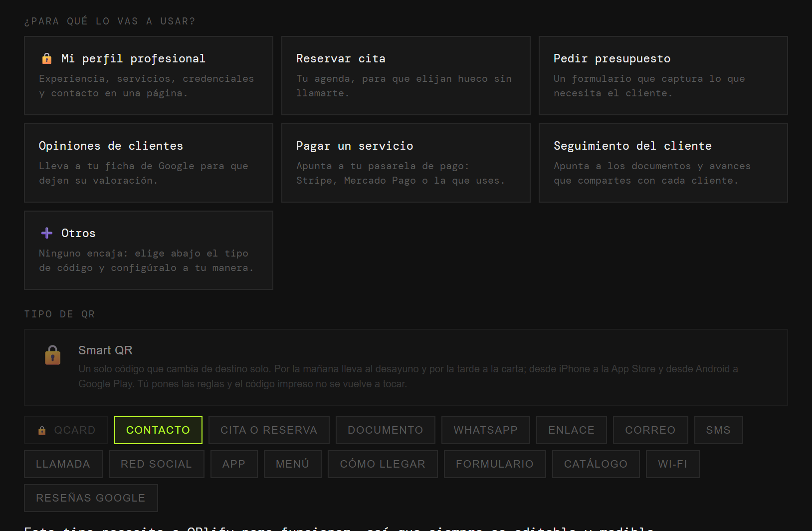Click the lock icon on Mi perfil profesional
This screenshot has height=531, width=812.
pyautogui.click(x=47, y=58)
